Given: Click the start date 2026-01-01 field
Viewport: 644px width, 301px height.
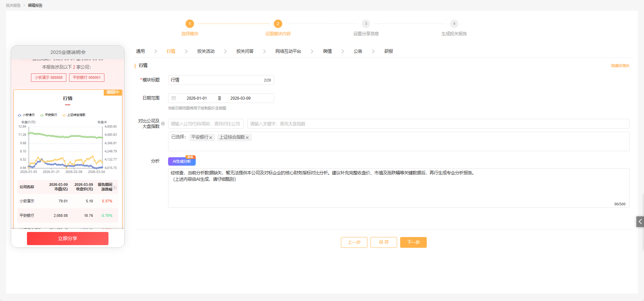Looking at the screenshot, I should (197, 98).
